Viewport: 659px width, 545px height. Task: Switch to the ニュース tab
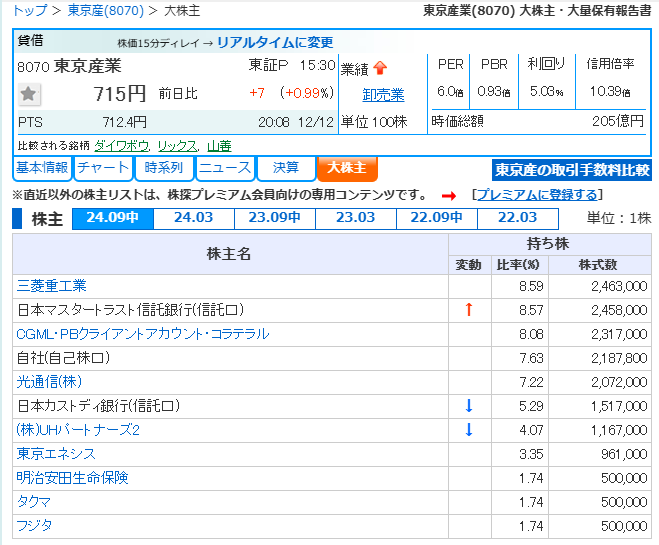click(x=225, y=168)
